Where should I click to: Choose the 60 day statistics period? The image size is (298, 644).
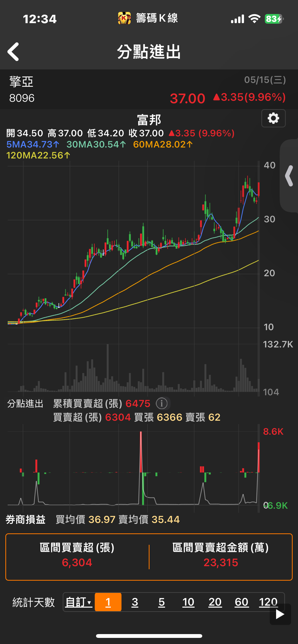[x=241, y=602]
